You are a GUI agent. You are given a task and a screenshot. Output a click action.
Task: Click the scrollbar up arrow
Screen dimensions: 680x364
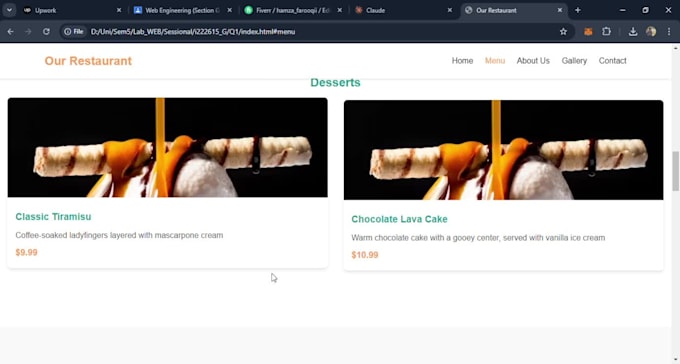pos(676,48)
